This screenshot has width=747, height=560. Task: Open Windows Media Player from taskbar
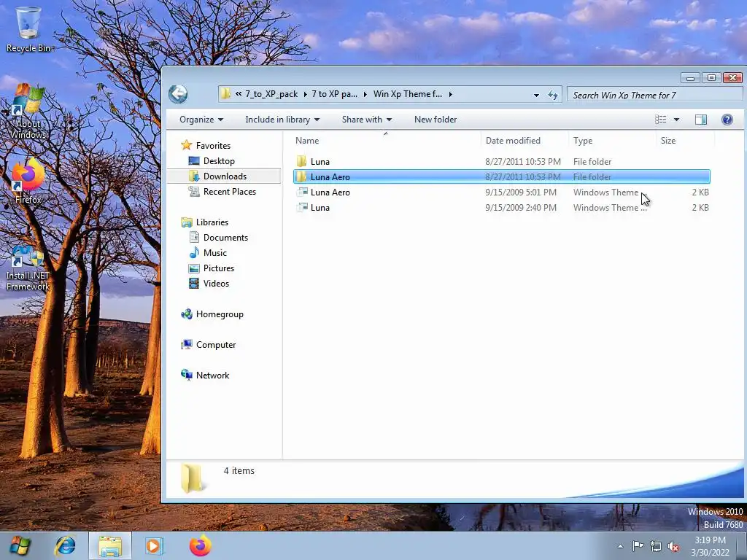pyautogui.click(x=154, y=545)
